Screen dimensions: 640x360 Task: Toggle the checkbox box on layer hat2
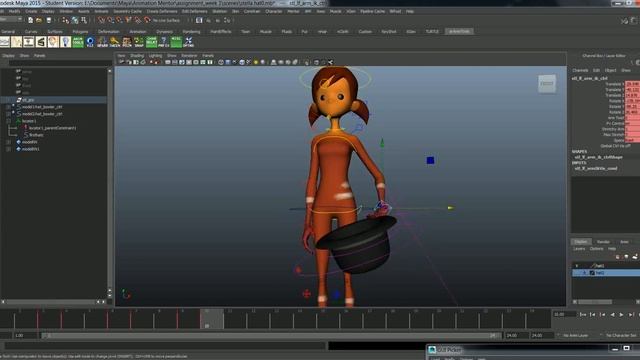coord(592,273)
